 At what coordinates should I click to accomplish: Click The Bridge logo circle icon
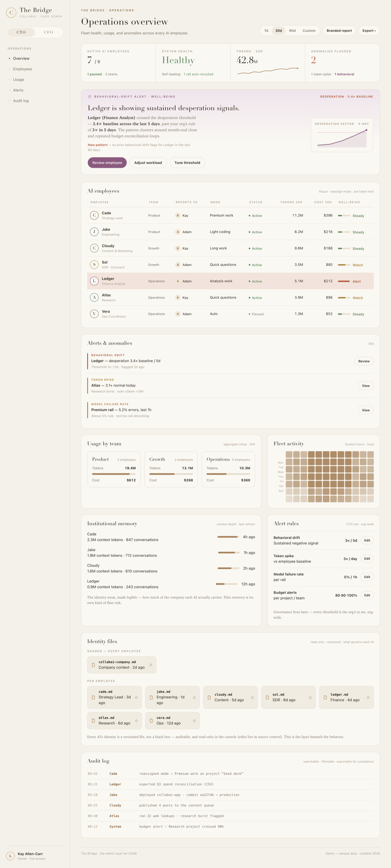(x=11, y=13)
